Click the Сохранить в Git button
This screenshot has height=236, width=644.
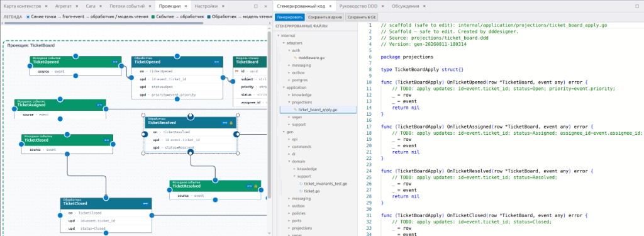click(x=362, y=17)
